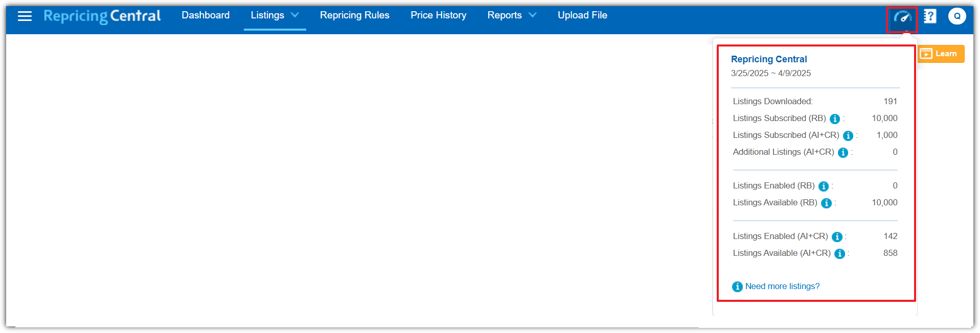
Task: Click the Listings Subscribed (AI+CR) value 1,000
Action: pyautogui.click(x=887, y=135)
